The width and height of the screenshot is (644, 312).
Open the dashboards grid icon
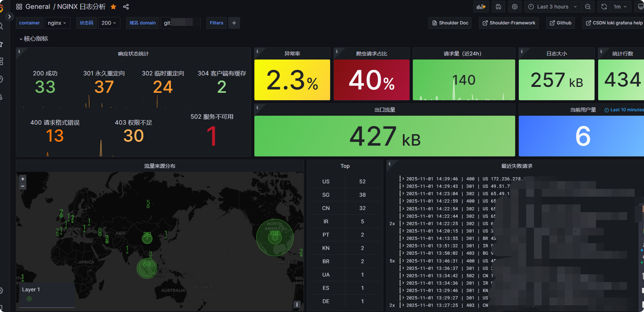click(x=19, y=7)
